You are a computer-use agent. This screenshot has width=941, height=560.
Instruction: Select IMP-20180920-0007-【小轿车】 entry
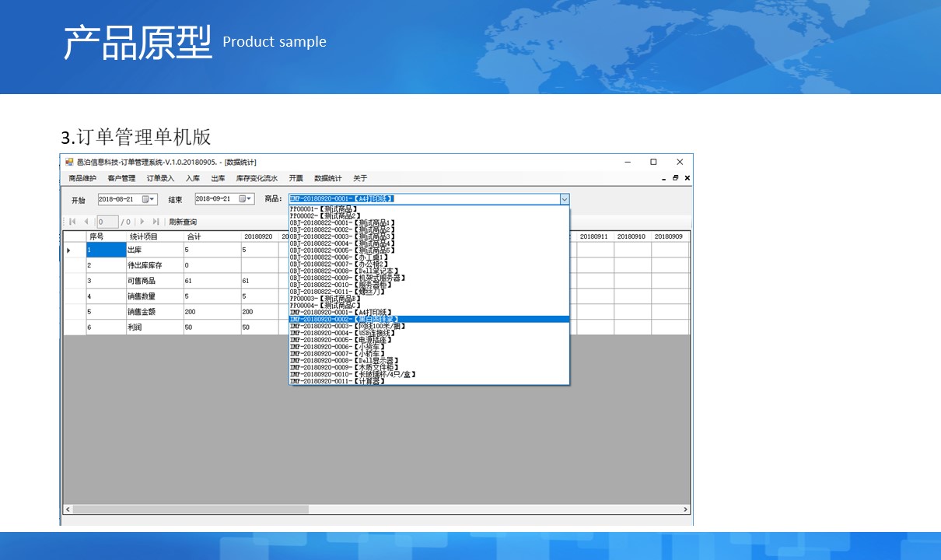click(x=429, y=353)
